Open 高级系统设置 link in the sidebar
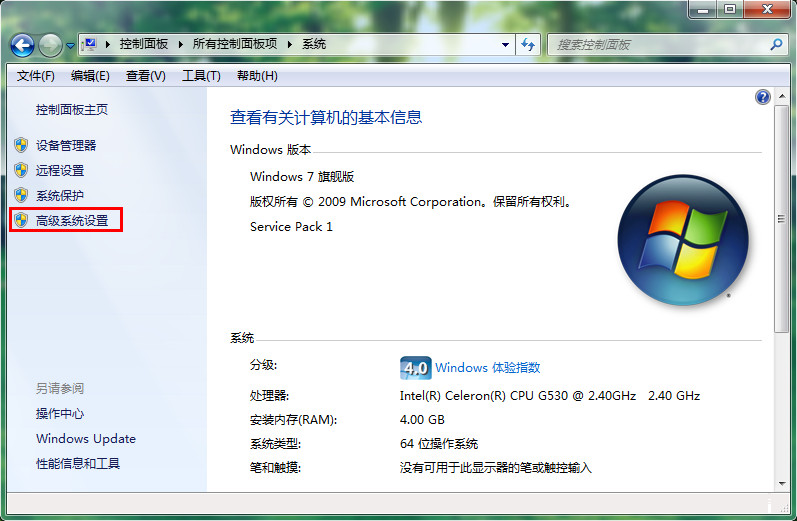Image resolution: width=797 pixels, height=521 pixels. tap(72, 220)
